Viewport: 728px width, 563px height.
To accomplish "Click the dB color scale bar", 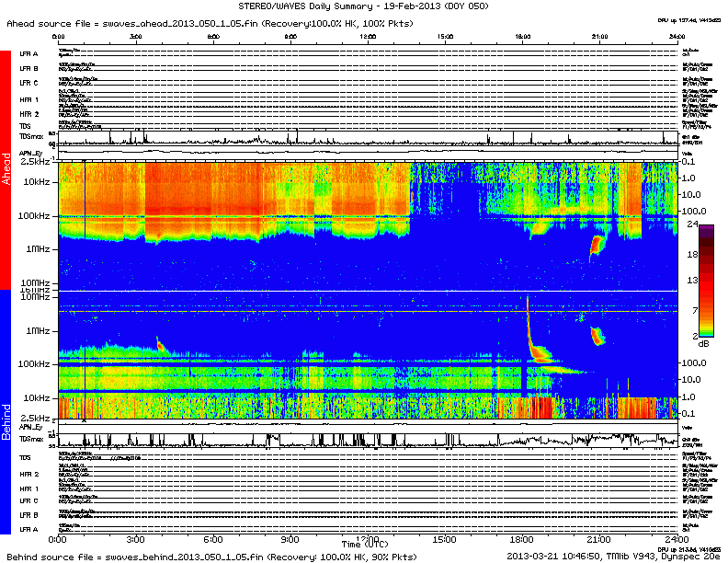I will [x=707, y=281].
